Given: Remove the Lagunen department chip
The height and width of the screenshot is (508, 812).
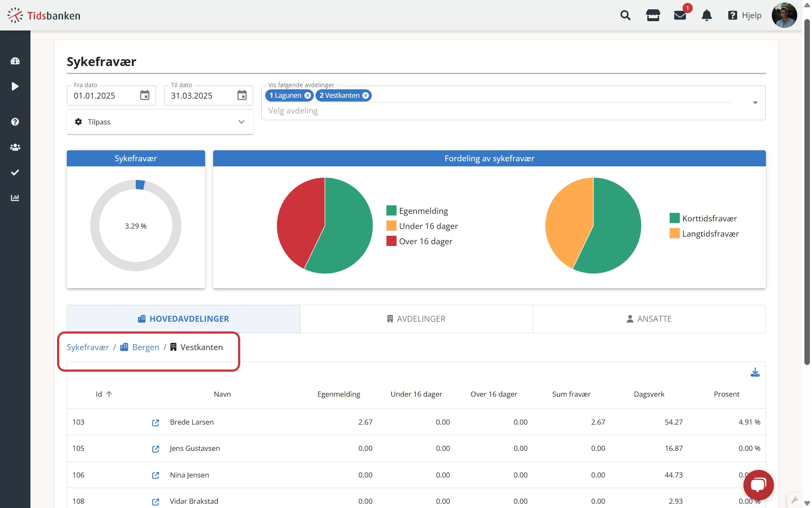Looking at the screenshot, I should tap(308, 96).
